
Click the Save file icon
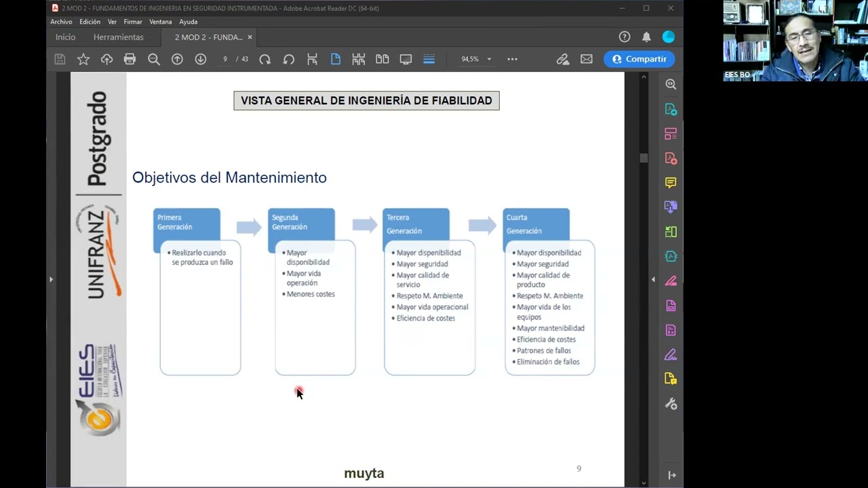(x=60, y=59)
